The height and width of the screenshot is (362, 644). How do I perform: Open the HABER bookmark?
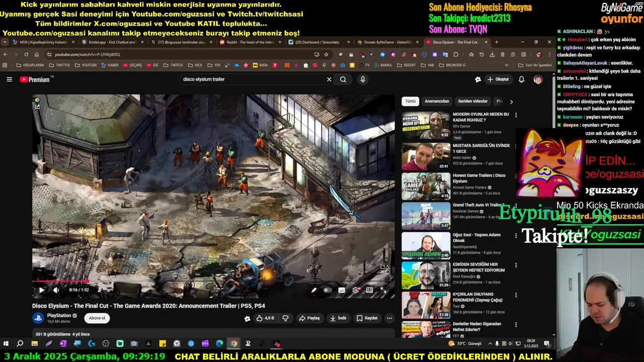[x=110, y=65]
